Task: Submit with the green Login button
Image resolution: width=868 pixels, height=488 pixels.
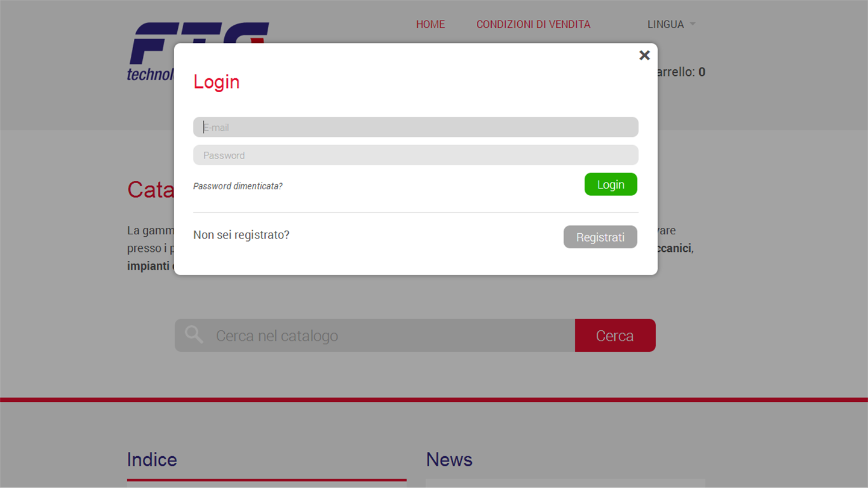Action: coord(611,184)
